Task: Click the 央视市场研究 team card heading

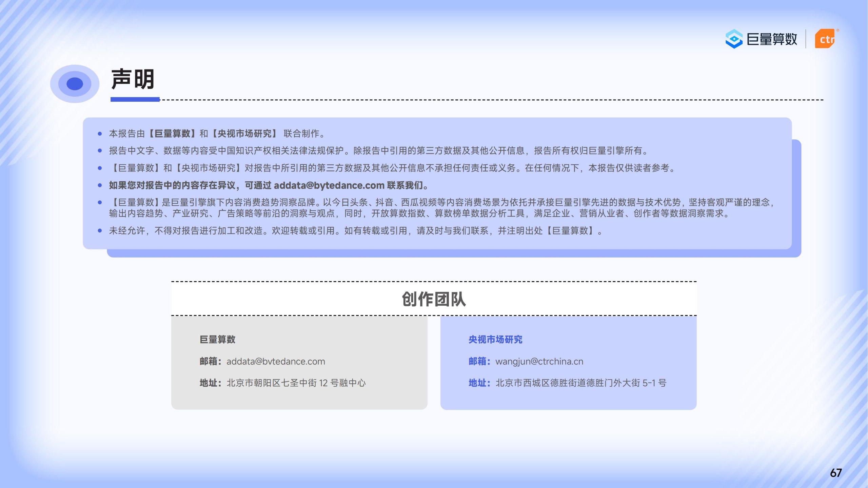Action: [x=495, y=339]
